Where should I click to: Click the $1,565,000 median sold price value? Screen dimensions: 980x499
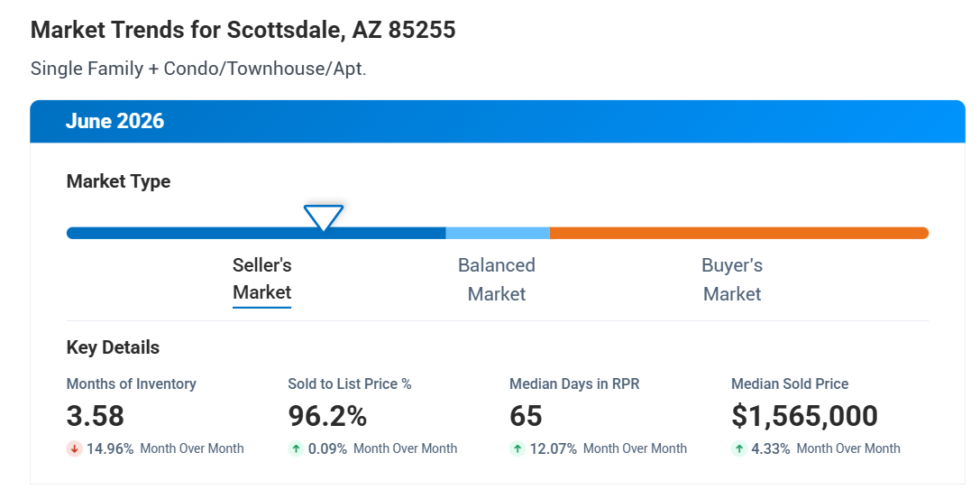[804, 416]
